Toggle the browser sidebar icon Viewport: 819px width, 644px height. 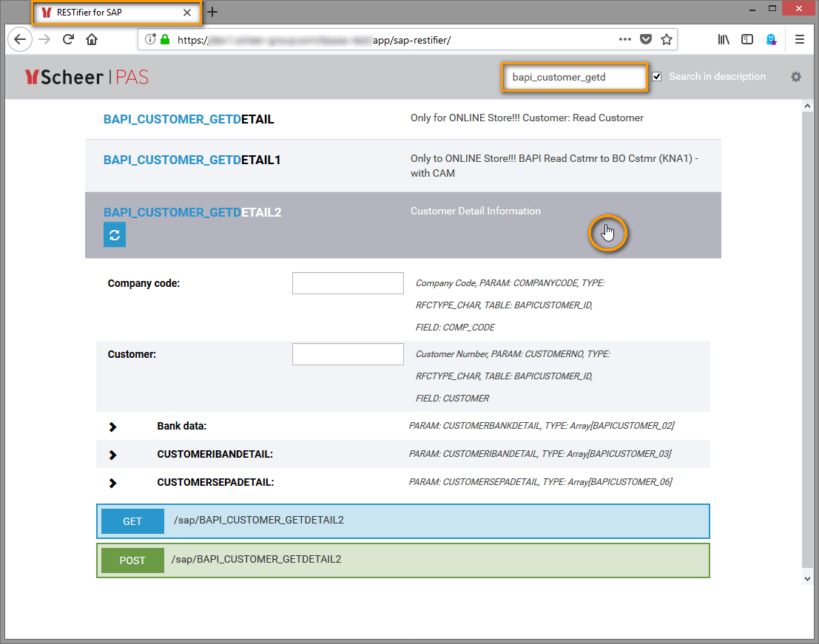(x=747, y=39)
